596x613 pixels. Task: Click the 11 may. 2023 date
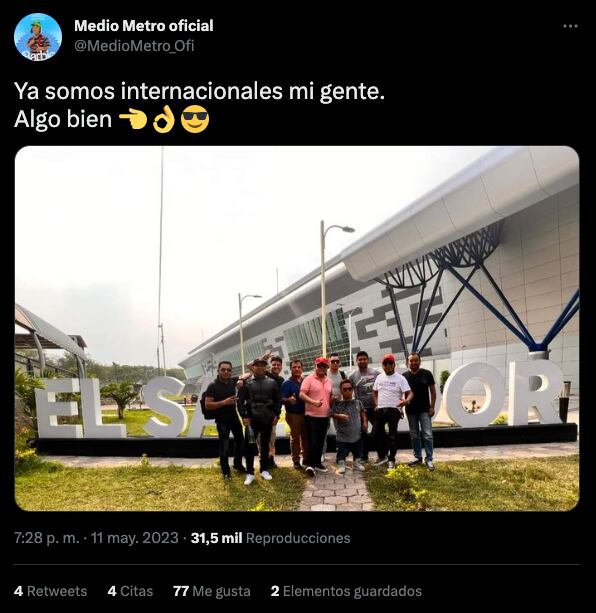click(135, 538)
